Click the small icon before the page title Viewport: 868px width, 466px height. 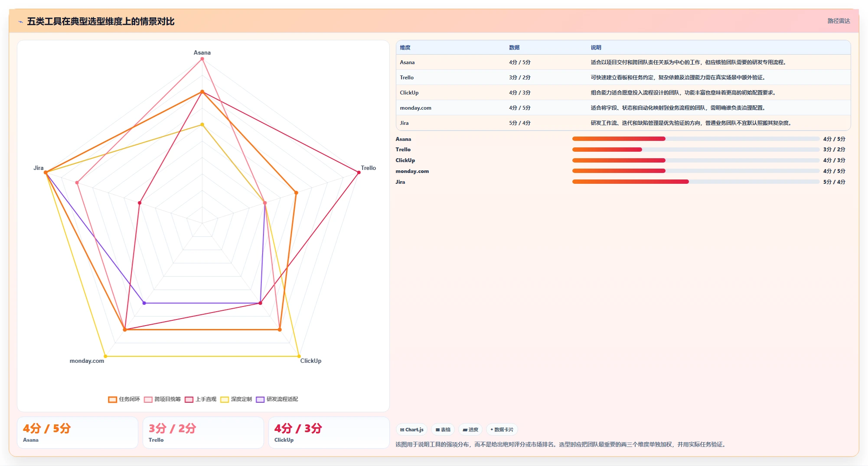pos(20,22)
